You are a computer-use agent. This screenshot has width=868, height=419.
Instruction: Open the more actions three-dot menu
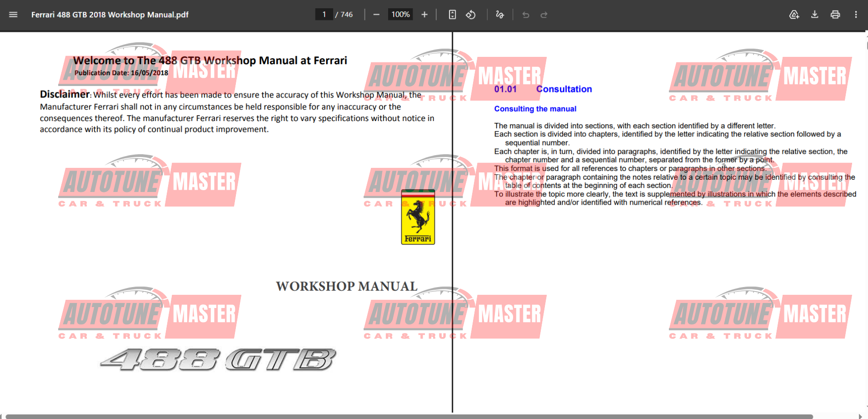(x=856, y=15)
